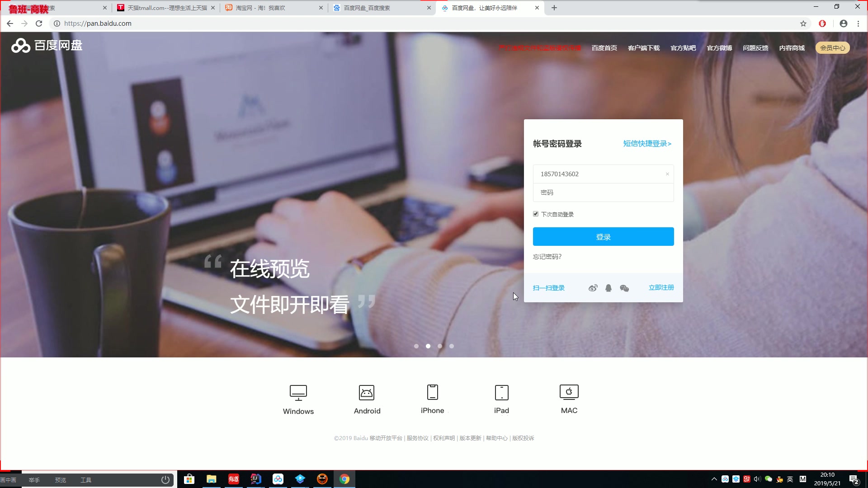Click 百度首页 menu item
This screenshot has height=488, width=868.
pyautogui.click(x=604, y=47)
